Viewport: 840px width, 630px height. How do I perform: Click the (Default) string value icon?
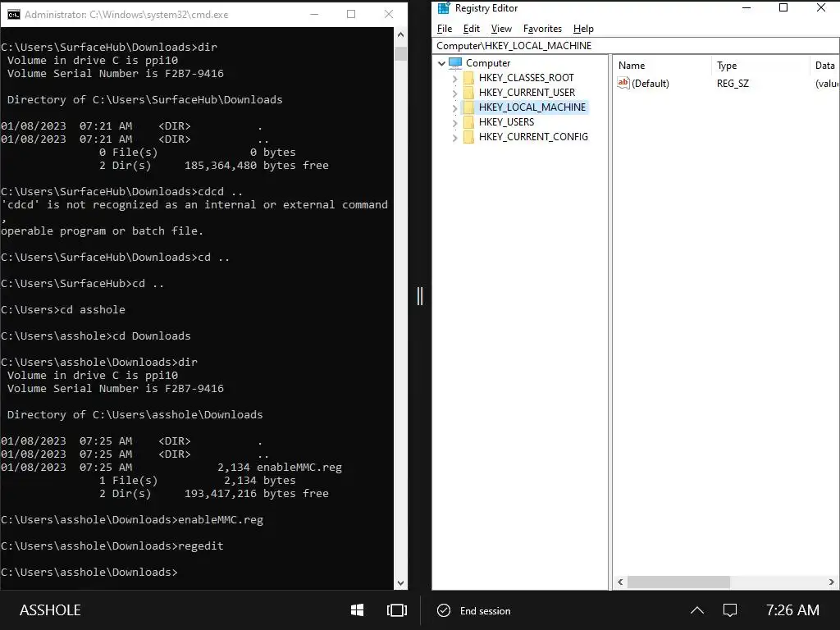click(x=623, y=83)
